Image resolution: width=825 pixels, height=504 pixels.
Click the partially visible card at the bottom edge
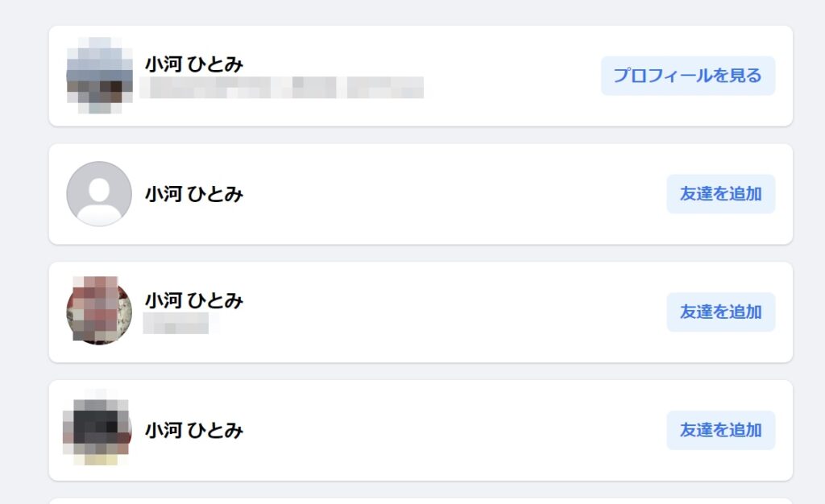[x=421, y=501]
